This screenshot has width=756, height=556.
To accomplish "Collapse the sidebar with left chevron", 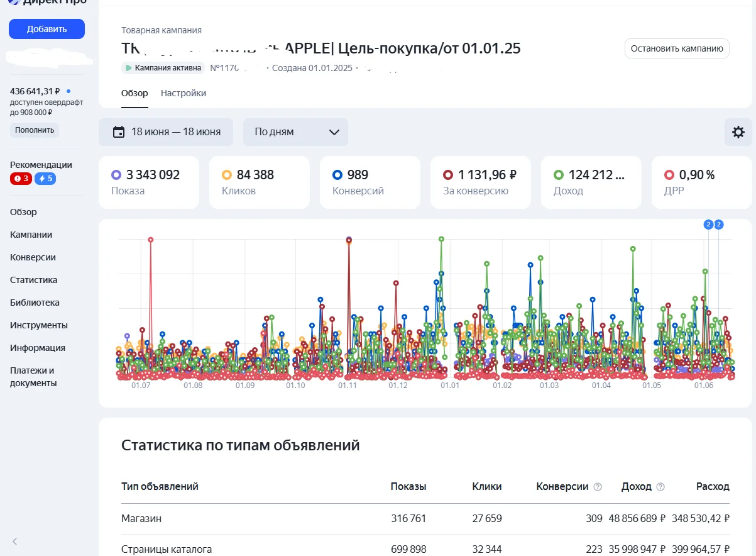I will pos(15,541).
